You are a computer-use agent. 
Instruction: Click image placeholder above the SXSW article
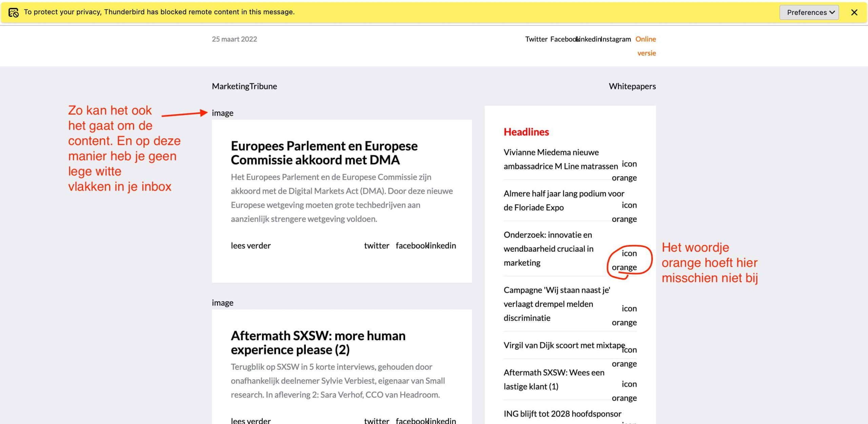coord(222,303)
